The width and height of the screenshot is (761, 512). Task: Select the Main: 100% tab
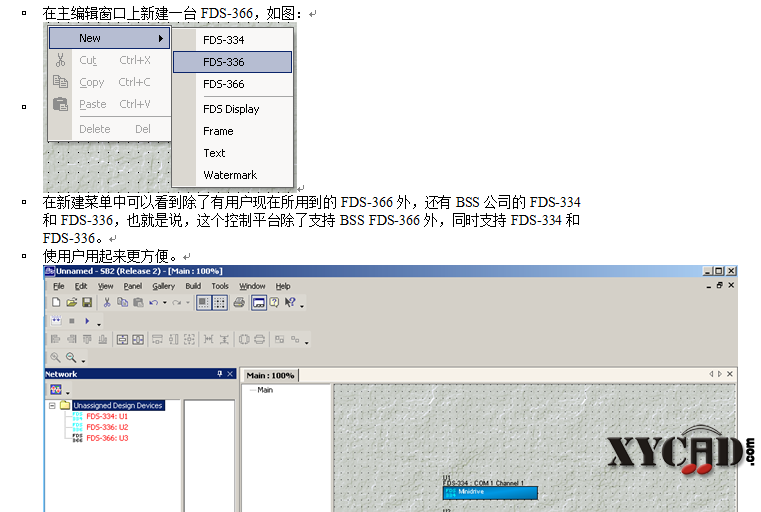point(270,375)
